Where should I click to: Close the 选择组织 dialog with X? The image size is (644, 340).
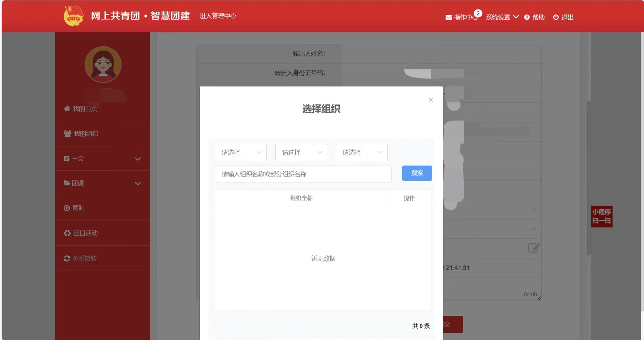point(430,100)
